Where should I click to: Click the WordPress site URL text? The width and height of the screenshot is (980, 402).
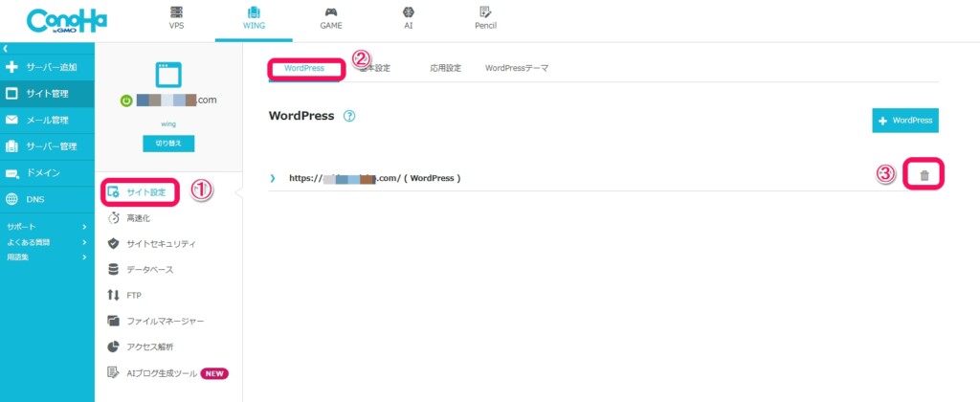pos(374,178)
